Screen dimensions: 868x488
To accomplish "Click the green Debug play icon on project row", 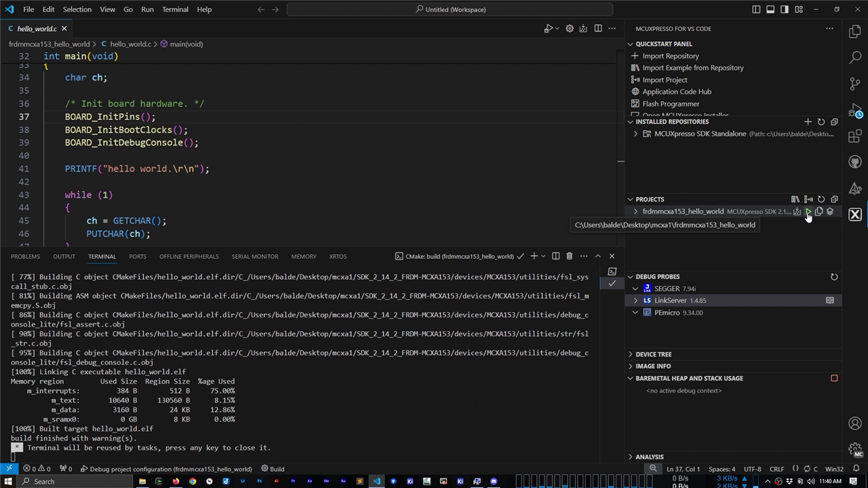I will tap(808, 211).
